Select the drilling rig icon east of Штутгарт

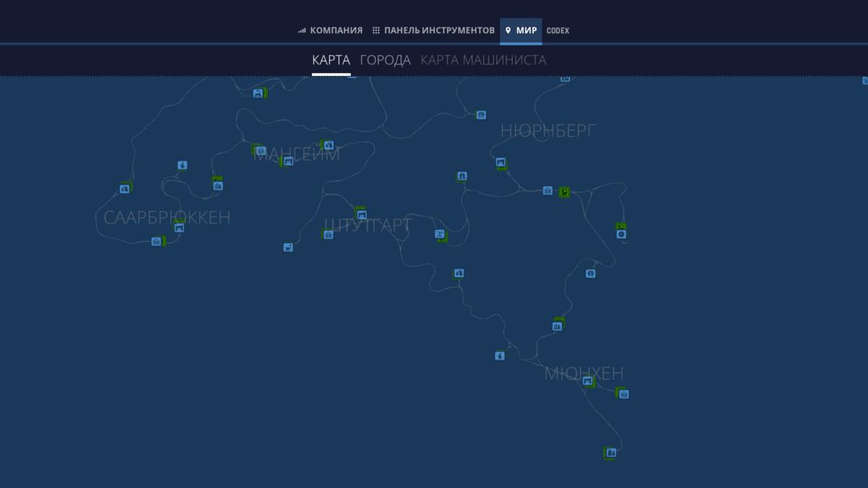(x=439, y=234)
